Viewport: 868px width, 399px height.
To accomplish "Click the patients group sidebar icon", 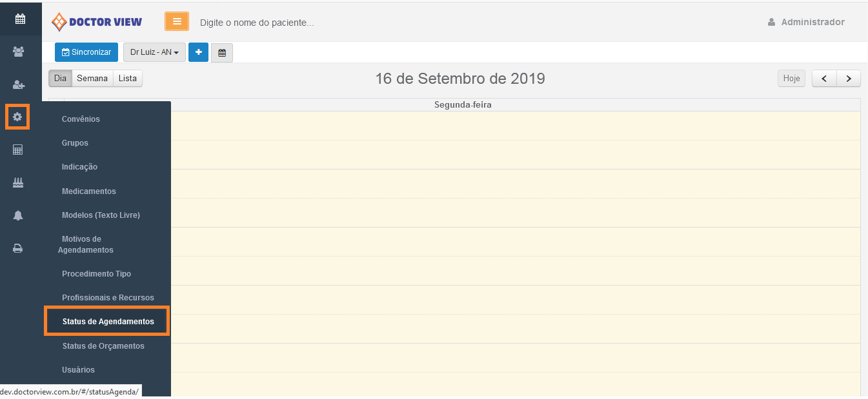I will click(18, 52).
